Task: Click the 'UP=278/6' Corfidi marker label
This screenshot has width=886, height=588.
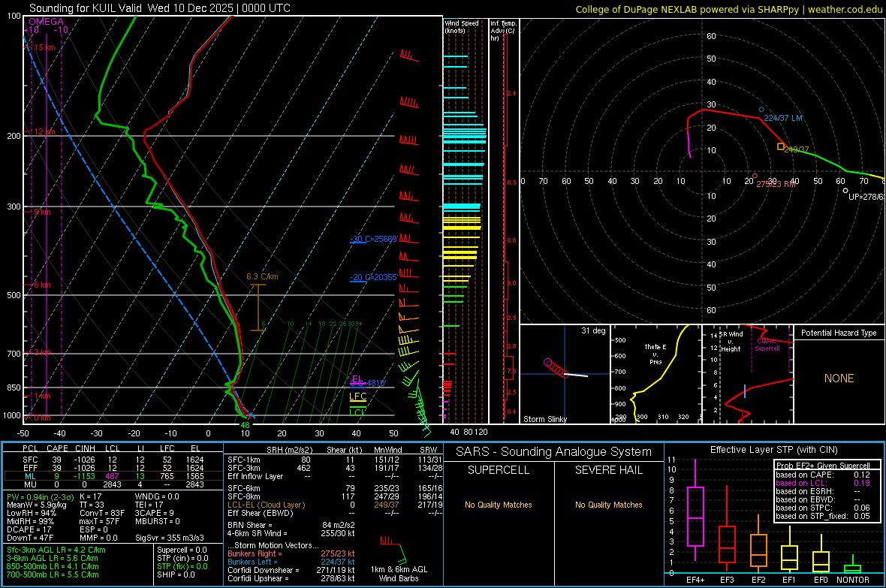Action: click(x=866, y=197)
